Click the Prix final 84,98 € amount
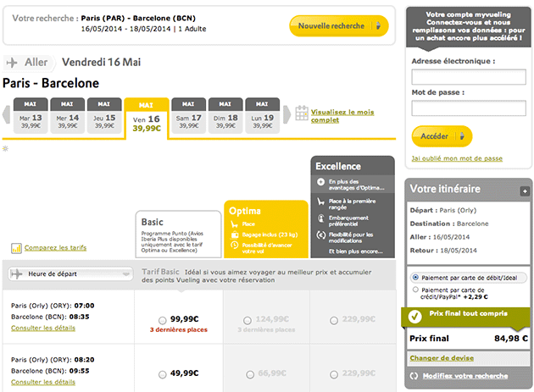The height and width of the screenshot is (392, 534). [511, 339]
